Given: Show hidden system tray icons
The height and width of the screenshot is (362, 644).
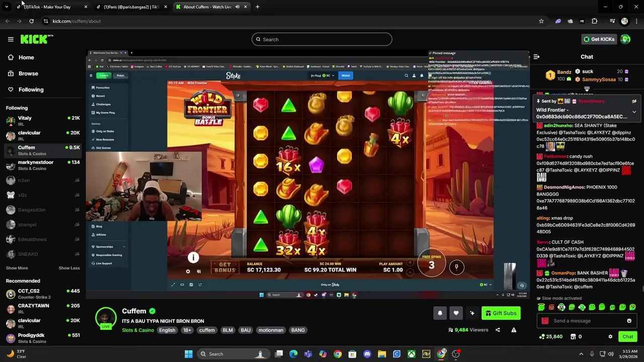Looking at the screenshot, I should [581, 354].
